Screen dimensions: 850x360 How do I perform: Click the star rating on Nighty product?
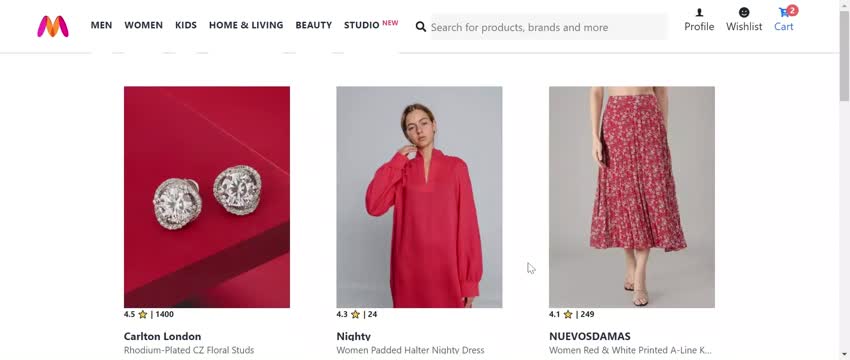355,314
